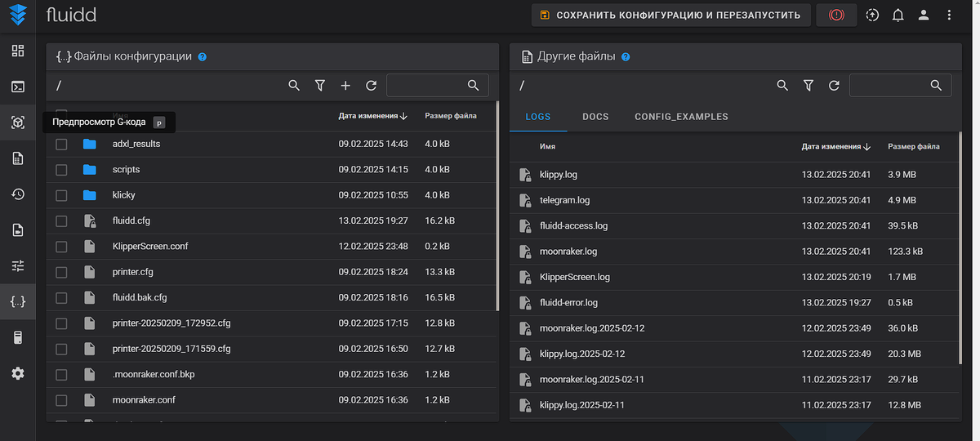Open the user account icon
Viewport: 980px width, 441px height.
tap(924, 15)
